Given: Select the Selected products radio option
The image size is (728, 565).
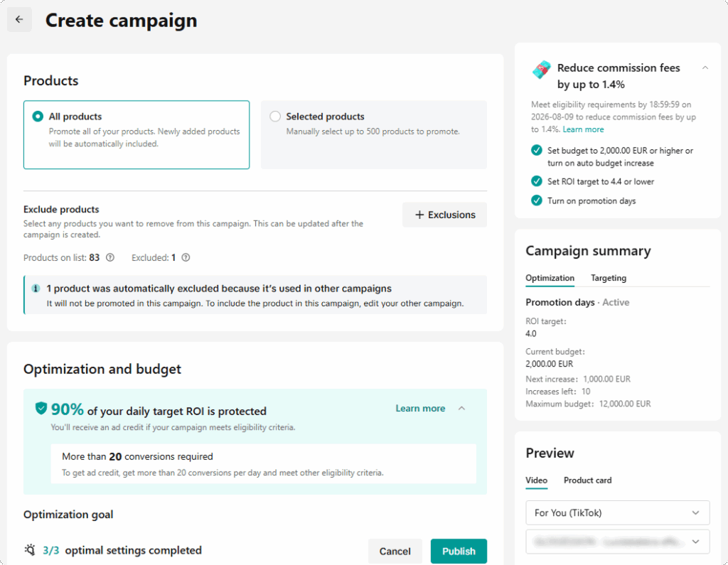Looking at the screenshot, I should (x=275, y=117).
